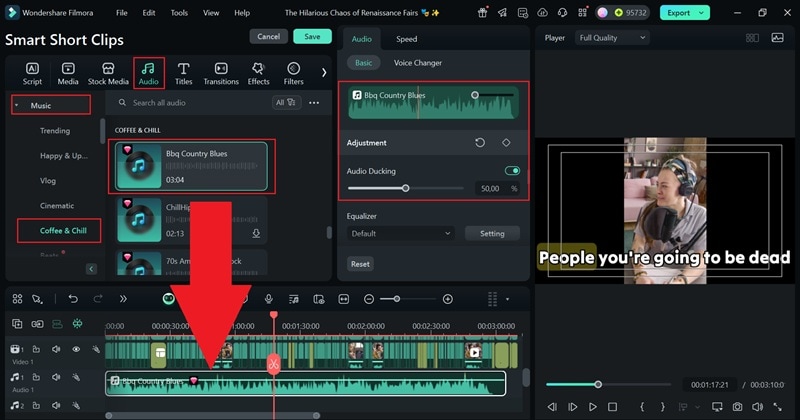Screen dimensions: 800x420
Task: Open the customer support headset icon
Action: (562, 13)
